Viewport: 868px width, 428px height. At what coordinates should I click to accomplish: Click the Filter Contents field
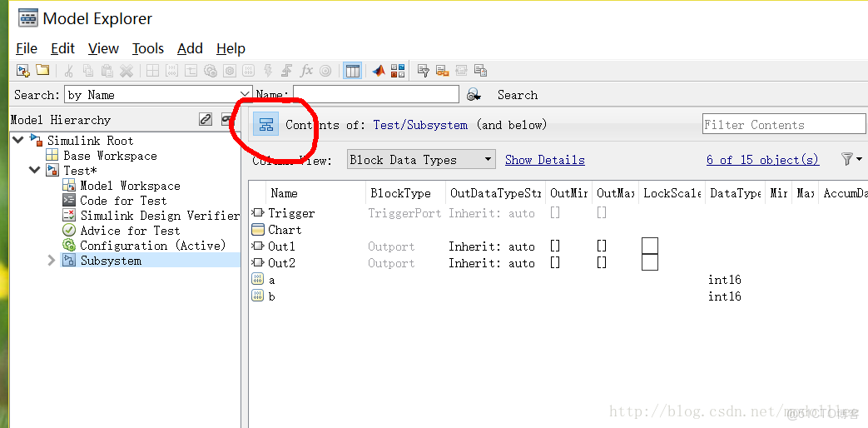click(x=783, y=125)
